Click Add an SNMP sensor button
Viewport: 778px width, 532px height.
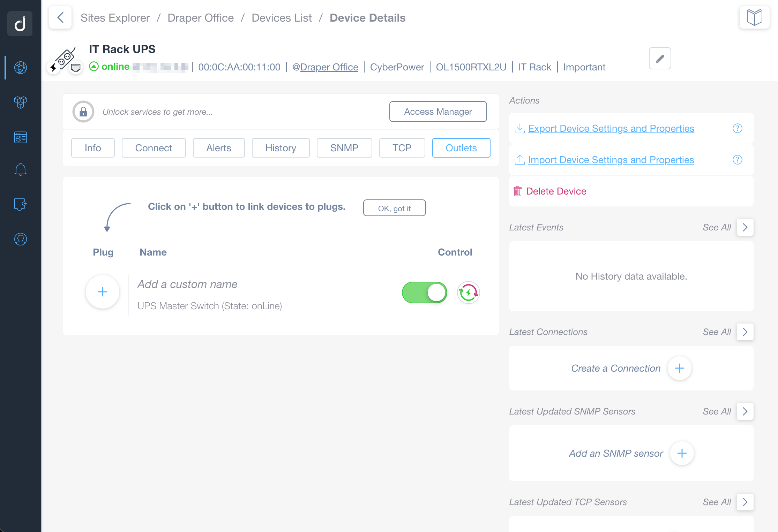(x=680, y=453)
